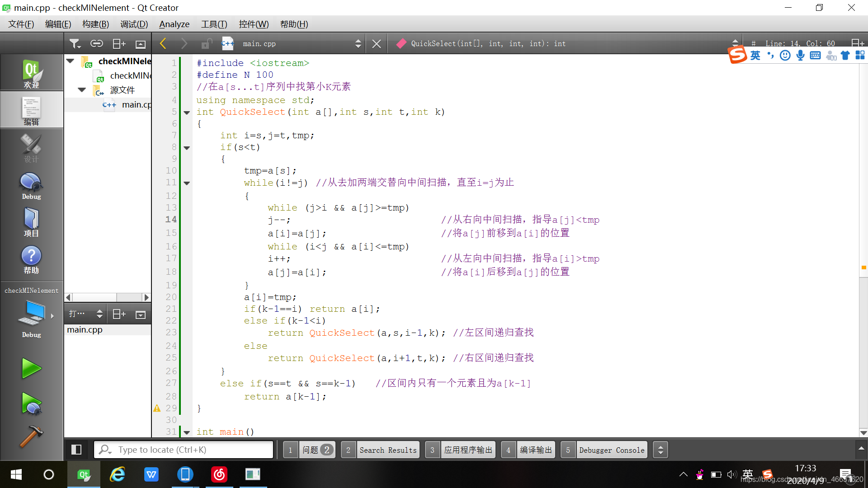Close the project side pane
This screenshot has height=488, width=868.
(x=141, y=44)
